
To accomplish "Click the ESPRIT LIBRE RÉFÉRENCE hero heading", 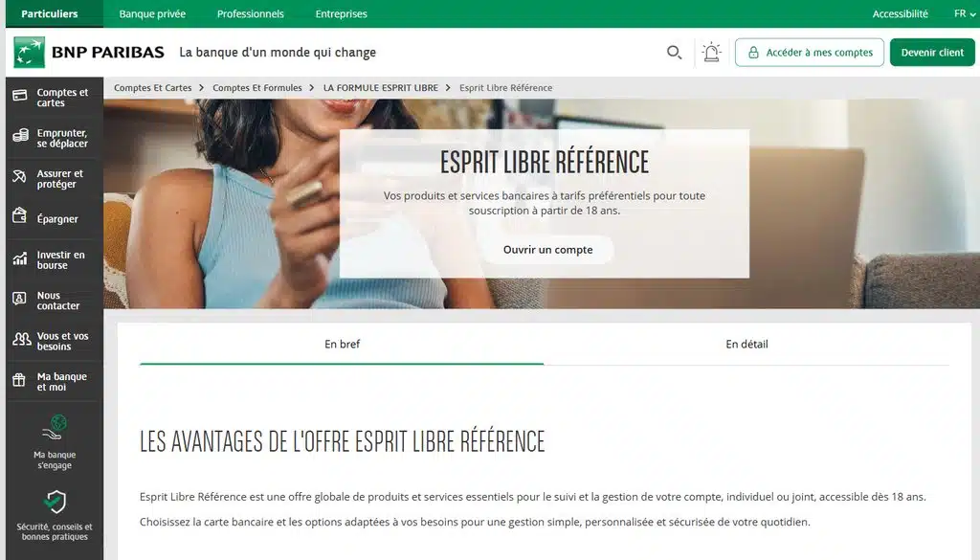I will [545, 162].
